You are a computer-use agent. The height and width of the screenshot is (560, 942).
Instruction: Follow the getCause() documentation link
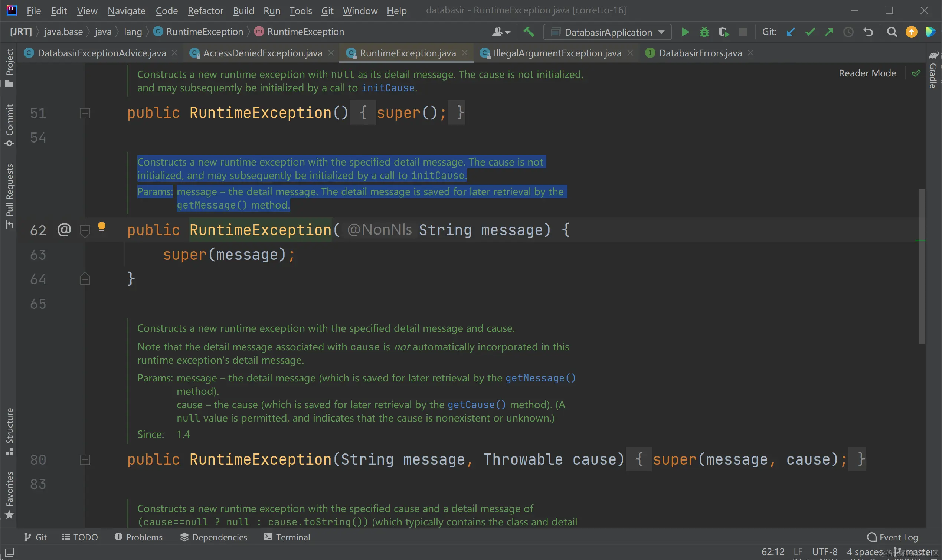point(476,405)
